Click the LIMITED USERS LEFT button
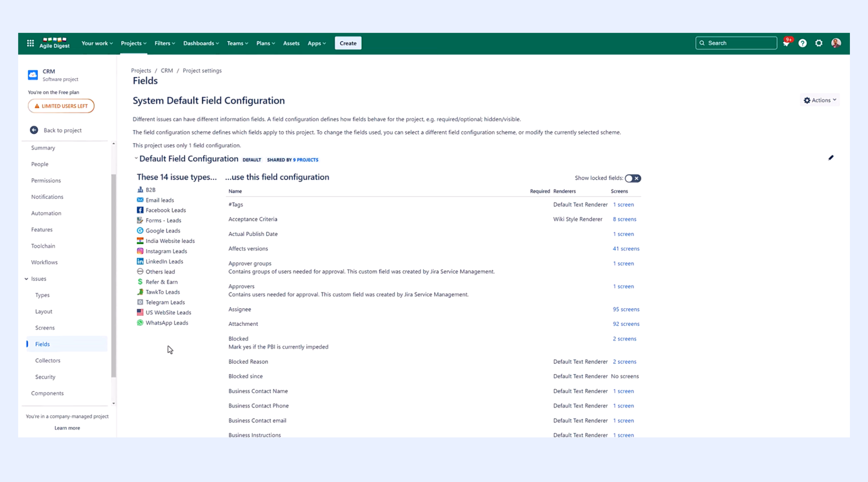This screenshot has width=868, height=482. pos(61,106)
